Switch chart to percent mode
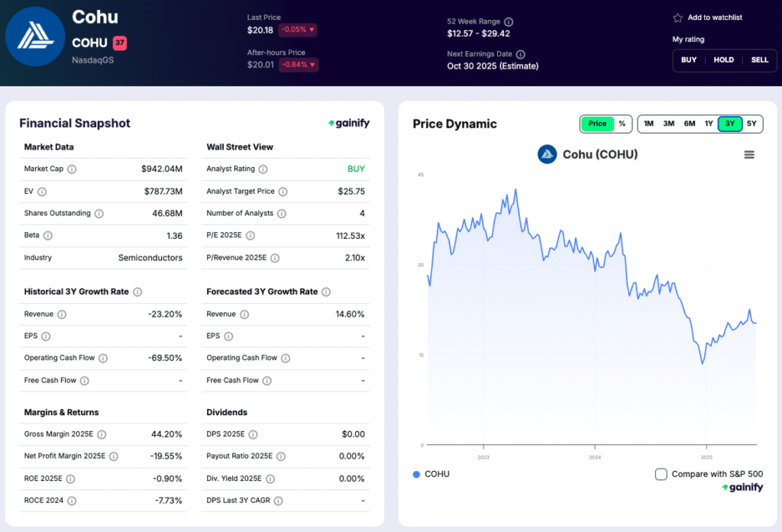Viewport: 782px width, 532px height. click(x=622, y=124)
